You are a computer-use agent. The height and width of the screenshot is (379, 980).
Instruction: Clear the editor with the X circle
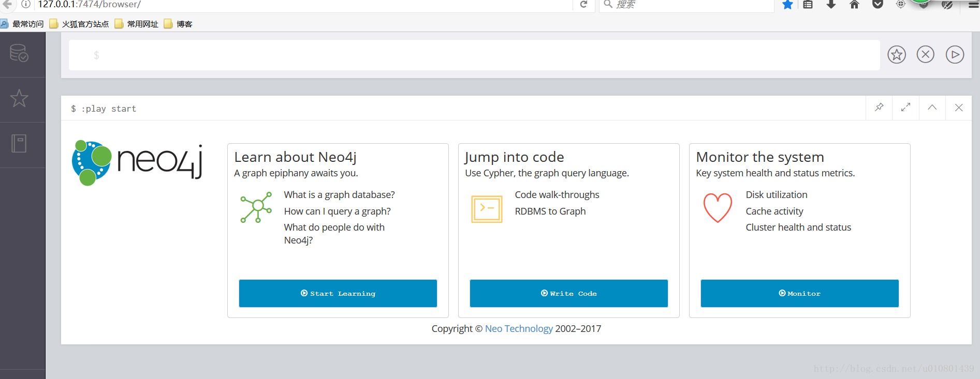tap(926, 54)
